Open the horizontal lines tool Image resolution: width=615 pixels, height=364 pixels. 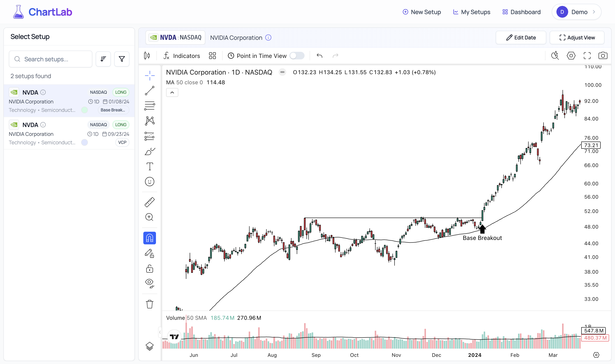point(150,106)
